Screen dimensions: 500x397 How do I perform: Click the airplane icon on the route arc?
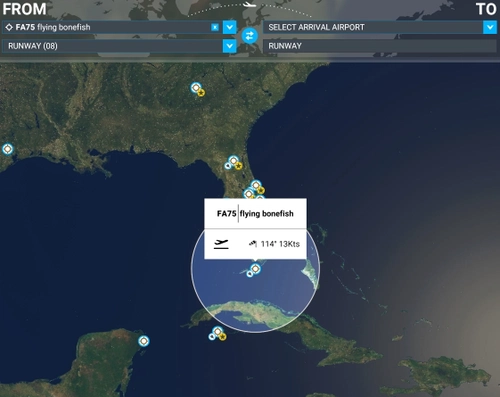[x=249, y=4]
